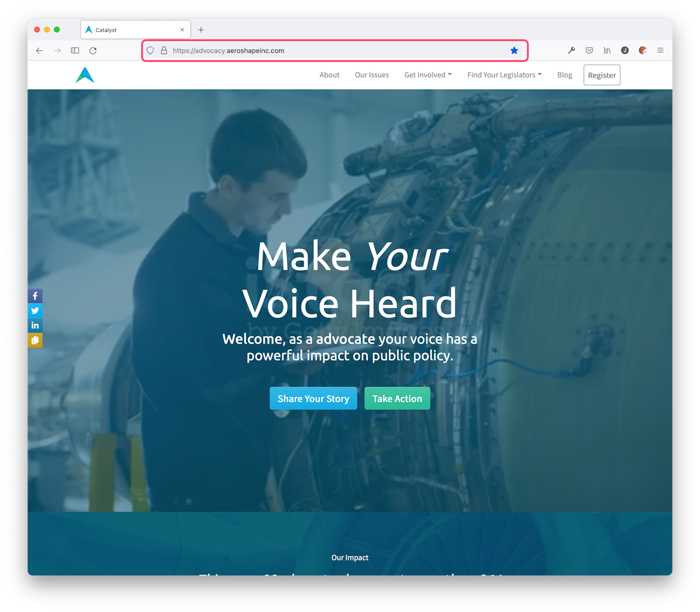Go back to the previous page

39,50
